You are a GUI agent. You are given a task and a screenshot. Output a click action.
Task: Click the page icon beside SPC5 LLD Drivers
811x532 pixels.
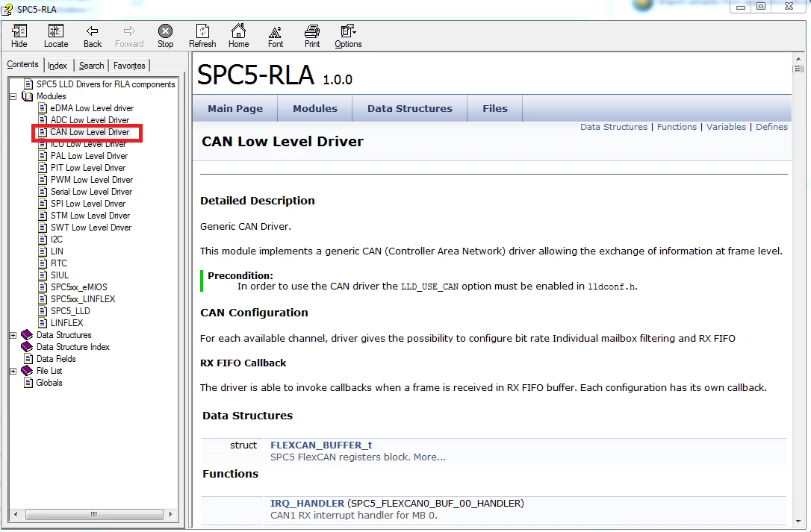(28, 84)
